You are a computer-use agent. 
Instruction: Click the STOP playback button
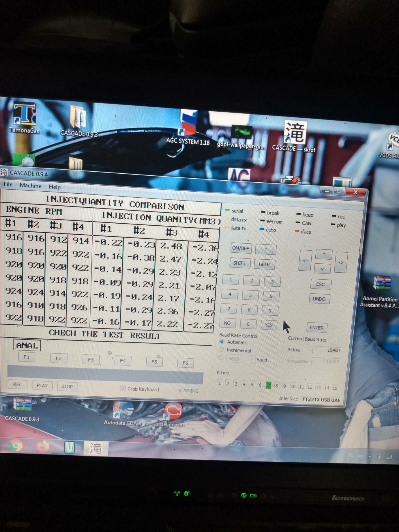pos(67,386)
